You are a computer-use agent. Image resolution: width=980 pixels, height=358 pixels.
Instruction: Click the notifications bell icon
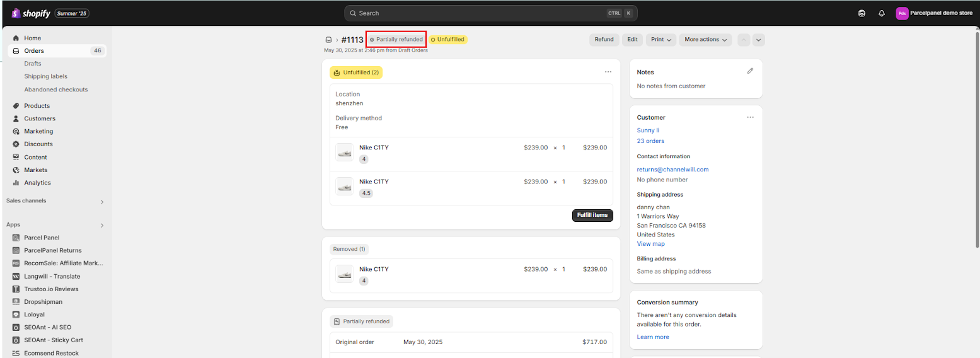point(882,13)
